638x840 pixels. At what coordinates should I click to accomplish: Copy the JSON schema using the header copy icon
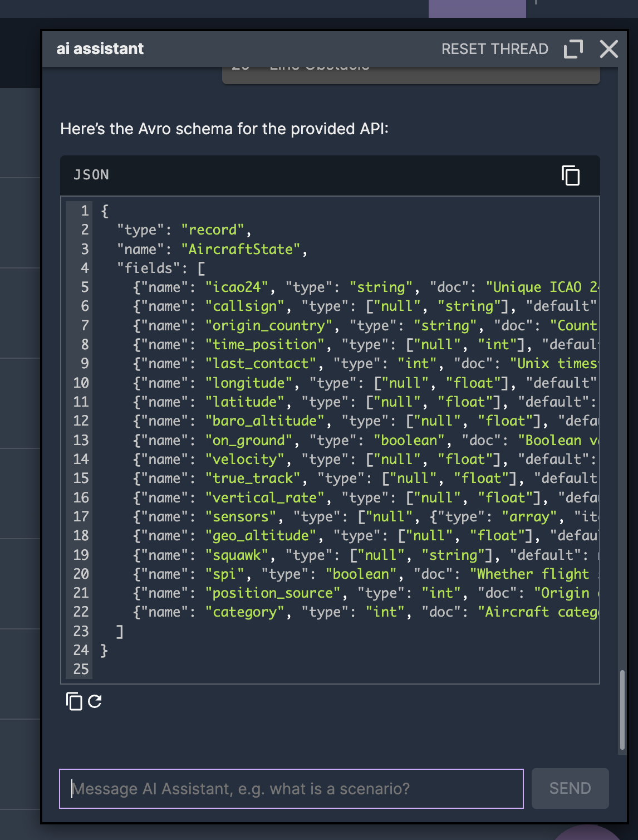(571, 175)
